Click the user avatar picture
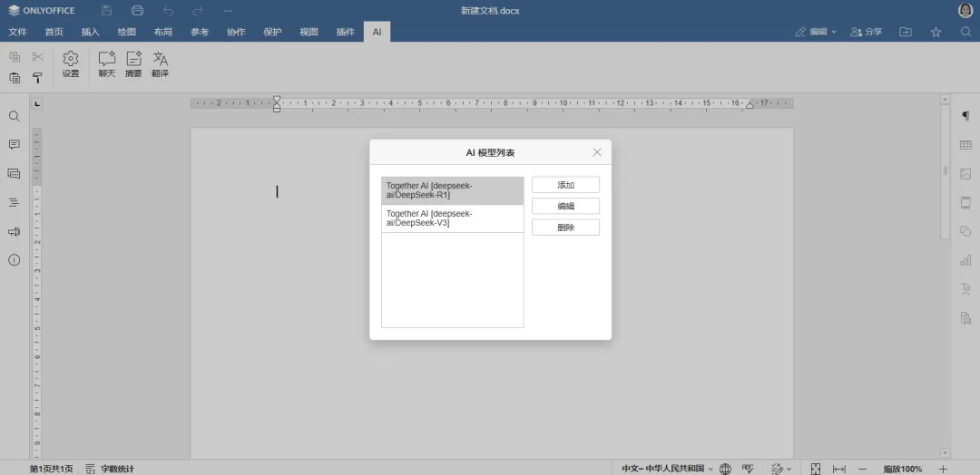The image size is (980, 475). (x=965, y=11)
